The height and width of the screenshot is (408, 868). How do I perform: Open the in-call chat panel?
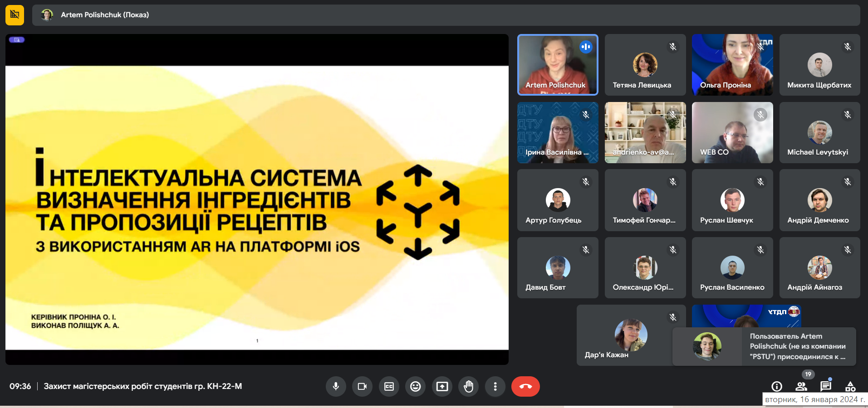(x=826, y=386)
